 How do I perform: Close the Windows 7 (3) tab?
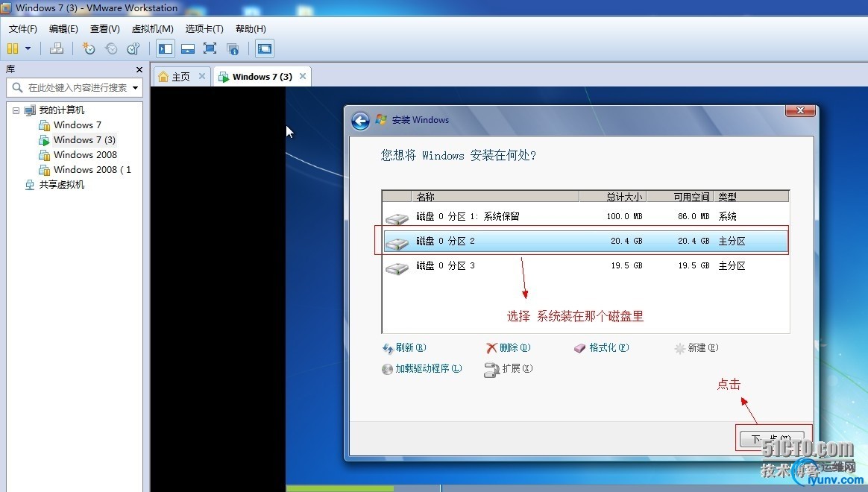click(303, 76)
